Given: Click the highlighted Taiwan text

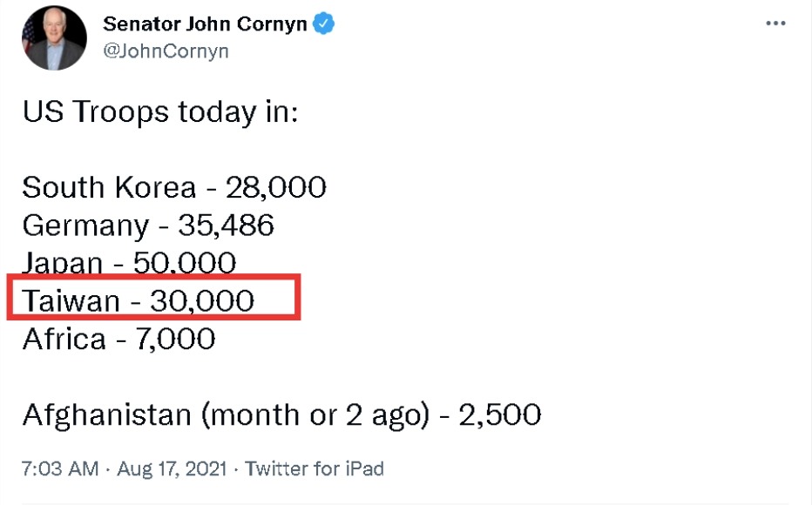Looking at the screenshot, I should coord(71,300).
